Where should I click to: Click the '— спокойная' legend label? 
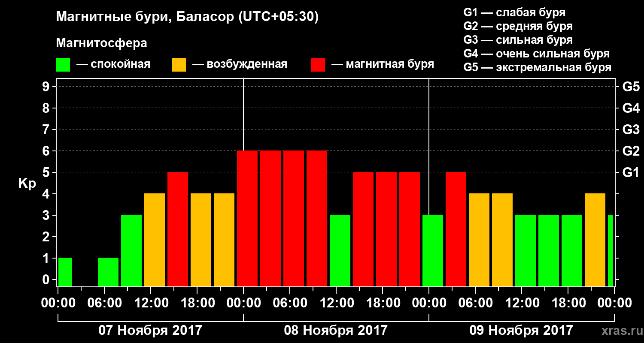coord(113,64)
